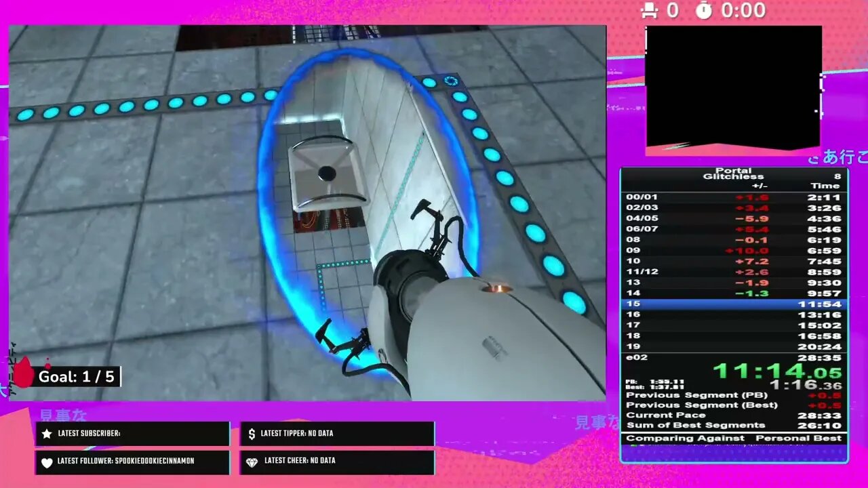Select the 18 split row

(x=734, y=336)
